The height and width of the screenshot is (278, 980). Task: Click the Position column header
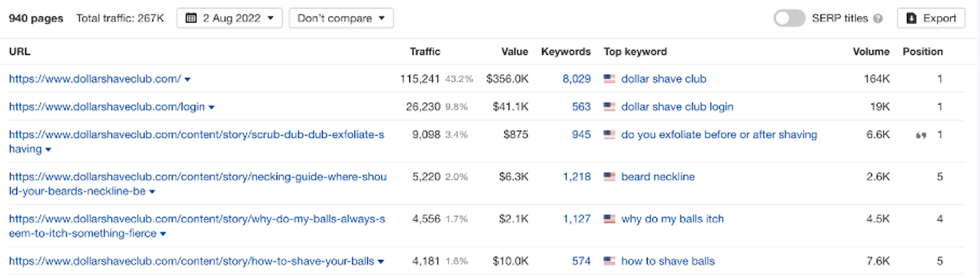(923, 52)
